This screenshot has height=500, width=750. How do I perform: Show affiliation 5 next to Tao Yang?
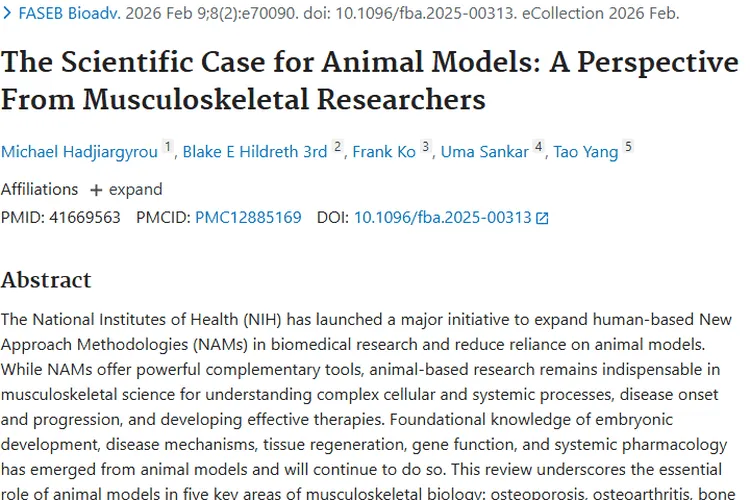tap(629, 147)
